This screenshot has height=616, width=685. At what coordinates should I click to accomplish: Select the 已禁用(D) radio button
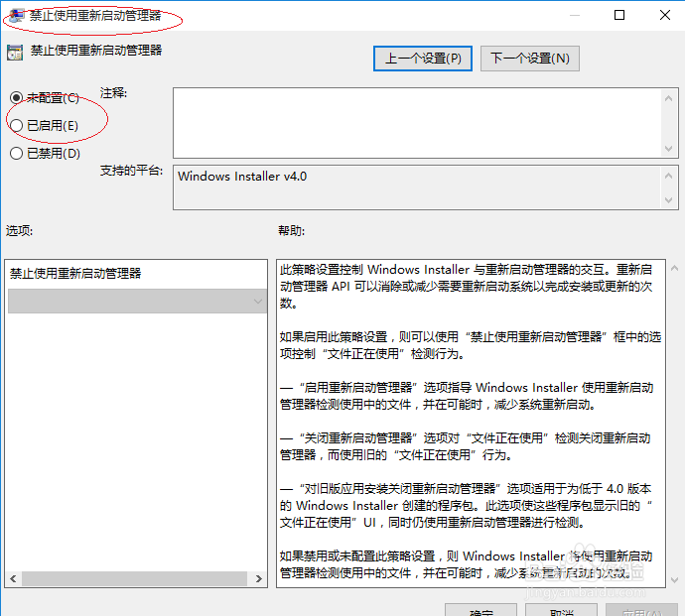(16, 153)
